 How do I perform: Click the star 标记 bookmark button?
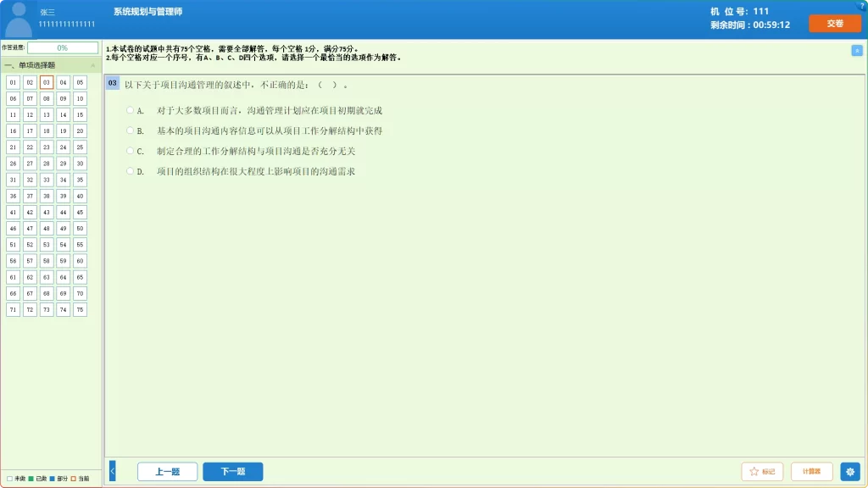[x=762, y=472]
